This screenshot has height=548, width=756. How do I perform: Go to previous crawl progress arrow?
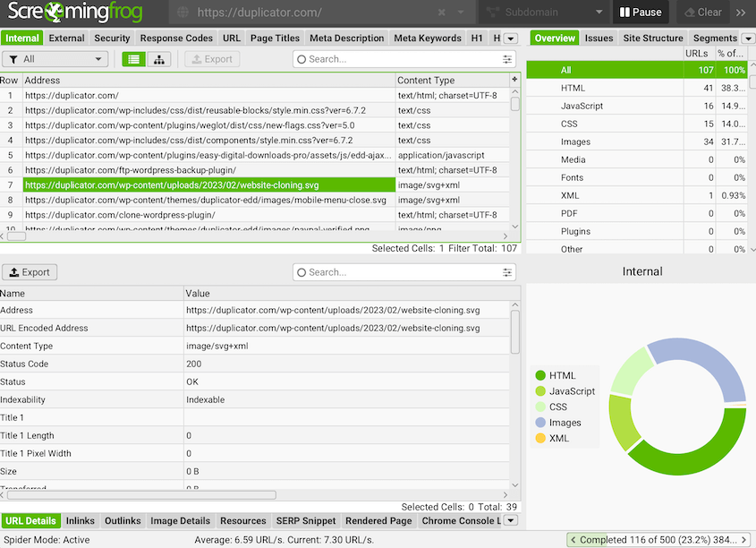573,540
